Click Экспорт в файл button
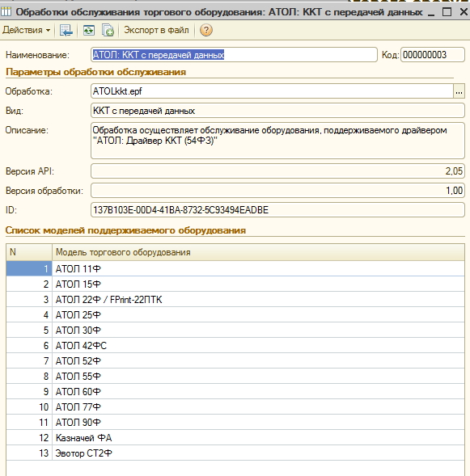470x476 pixels. point(156,30)
